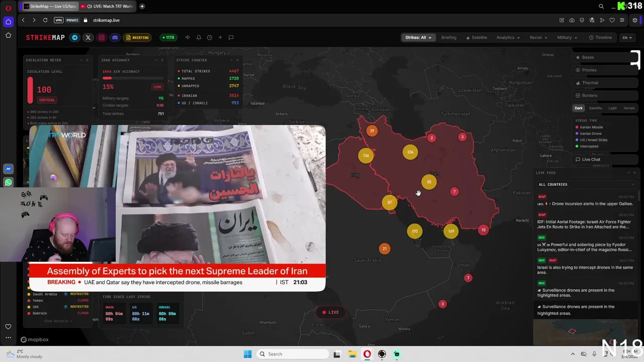644x362 pixels.
Task: Click the 334 strike cluster marker
Action: tap(410, 152)
